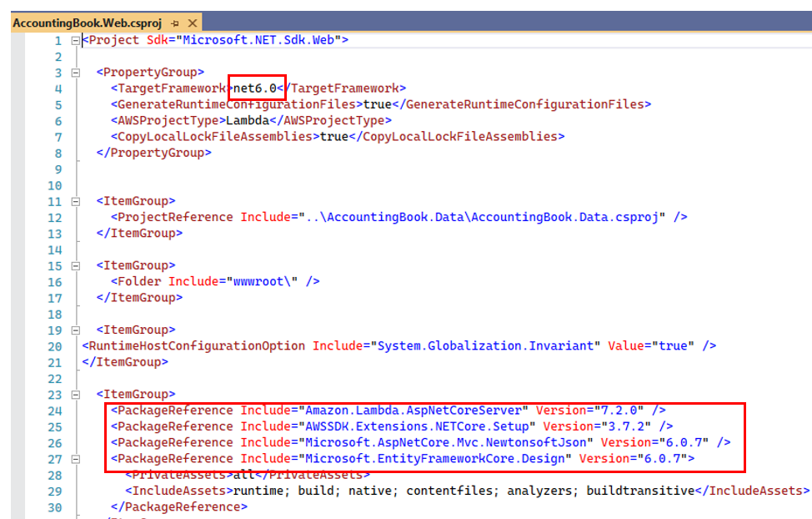Click Microsoft.EntityFrameworkCore.Design package name
Viewport: 812px width, 519px height.
click(435, 458)
